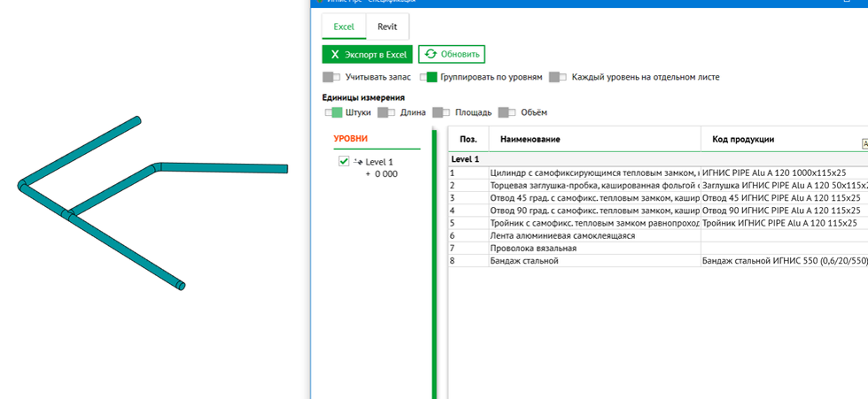Select the Level 1 tree item
This screenshot has width=868, height=399.
pyautogui.click(x=379, y=162)
